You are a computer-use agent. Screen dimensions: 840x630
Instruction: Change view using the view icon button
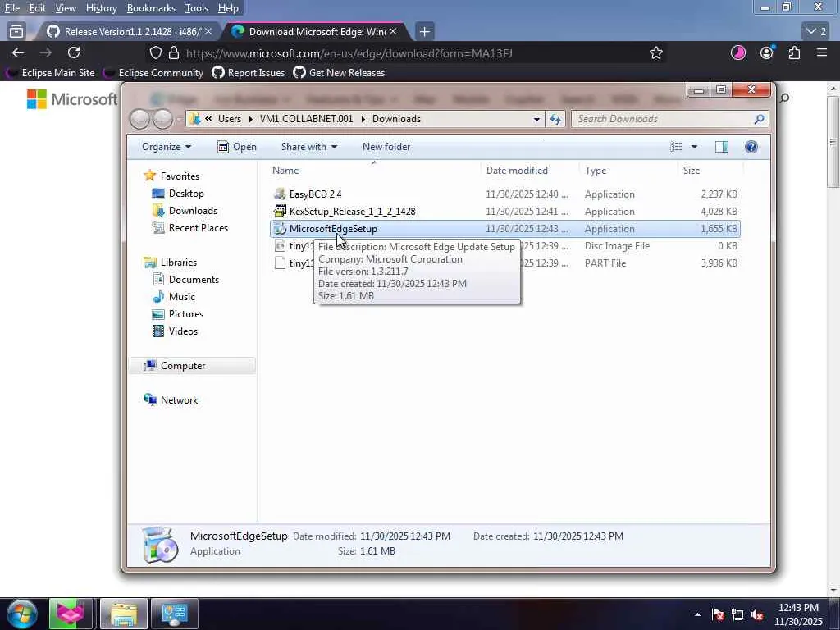click(x=677, y=147)
